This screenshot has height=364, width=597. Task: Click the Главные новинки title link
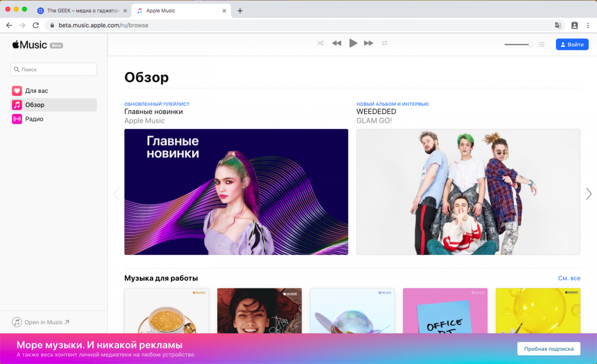(x=153, y=111)
